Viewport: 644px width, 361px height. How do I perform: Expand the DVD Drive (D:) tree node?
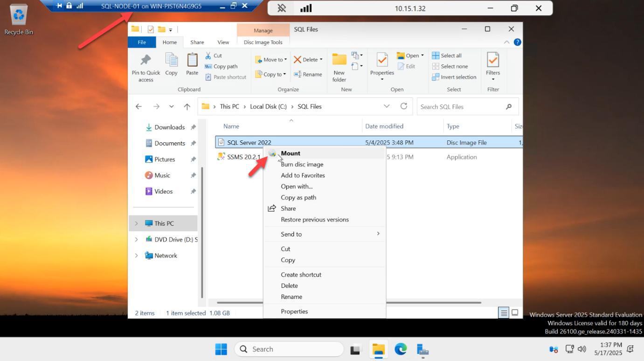coord(136,239)
